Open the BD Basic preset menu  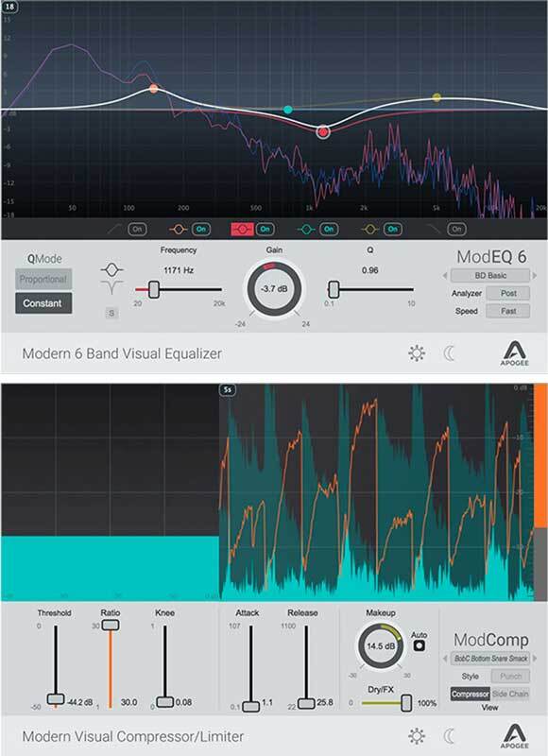pyautogui.click(x=490, y=276)
